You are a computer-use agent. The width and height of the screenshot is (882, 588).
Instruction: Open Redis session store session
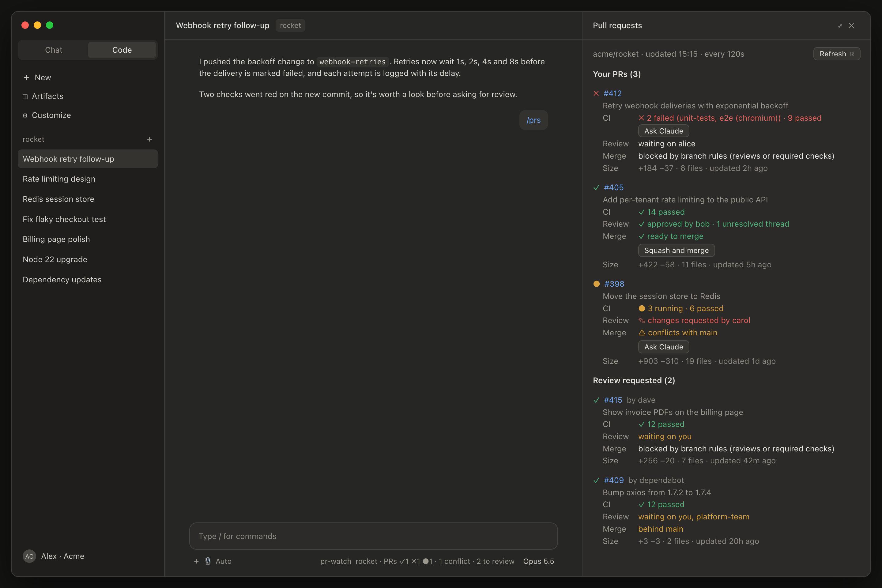coord(88,199)
